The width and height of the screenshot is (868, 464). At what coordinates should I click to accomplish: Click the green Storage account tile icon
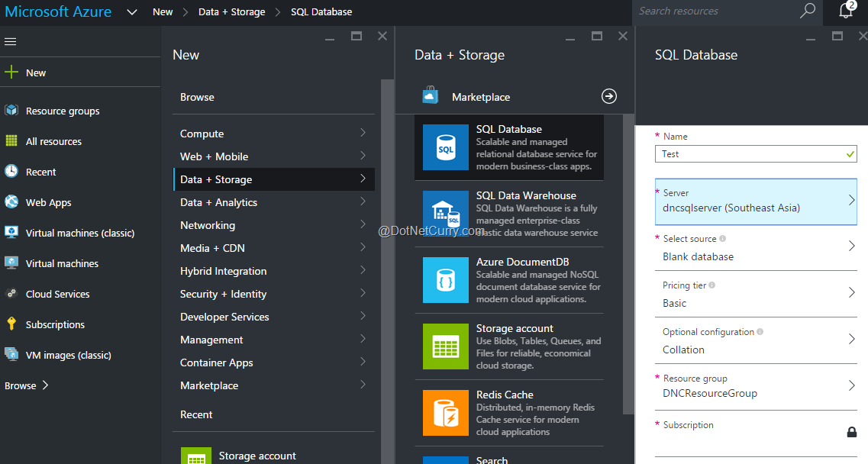[x=446, y=346]
